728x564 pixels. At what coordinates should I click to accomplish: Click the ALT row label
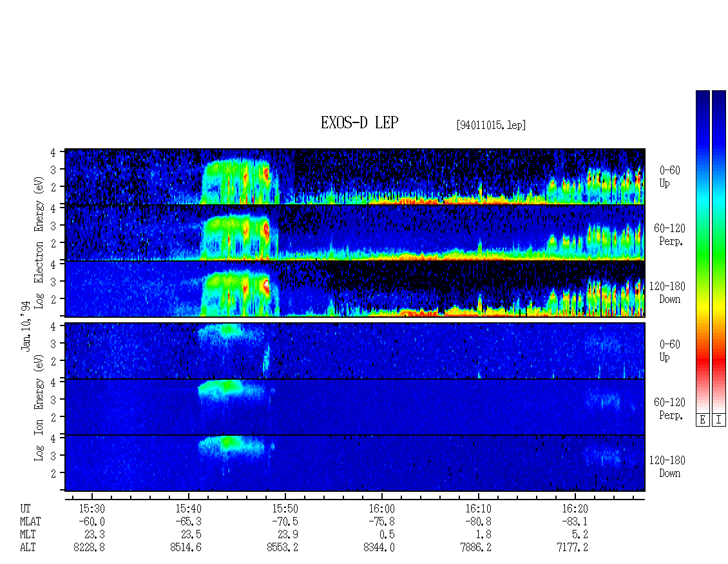(28, 548)
